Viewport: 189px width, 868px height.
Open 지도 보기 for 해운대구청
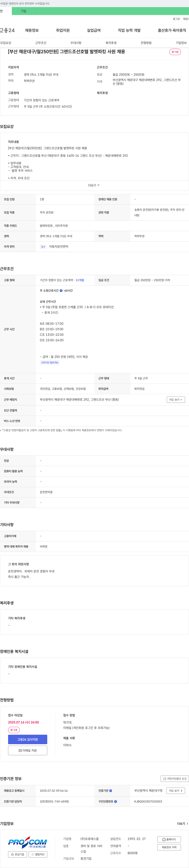click(176, 791)
